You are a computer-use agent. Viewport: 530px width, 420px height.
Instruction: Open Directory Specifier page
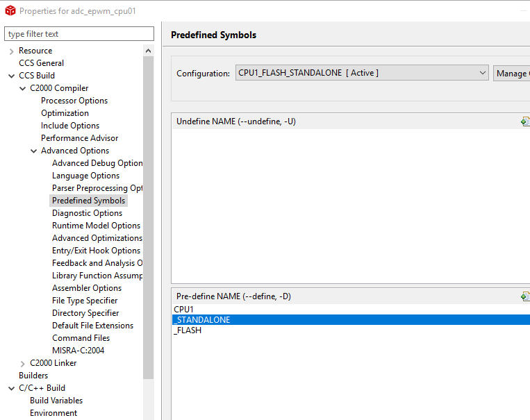tap(85, 313)
